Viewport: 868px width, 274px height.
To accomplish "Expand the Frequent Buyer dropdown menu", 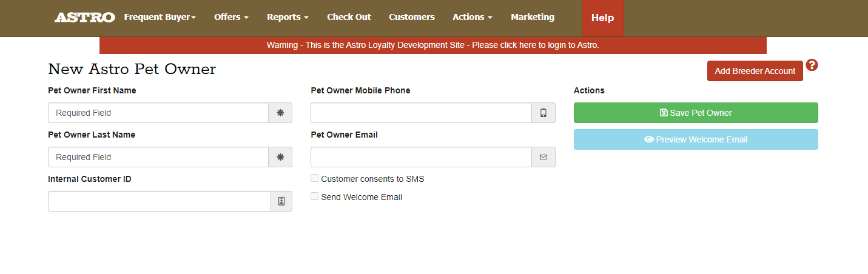I will pyautogui.click(x=160, y=18).
